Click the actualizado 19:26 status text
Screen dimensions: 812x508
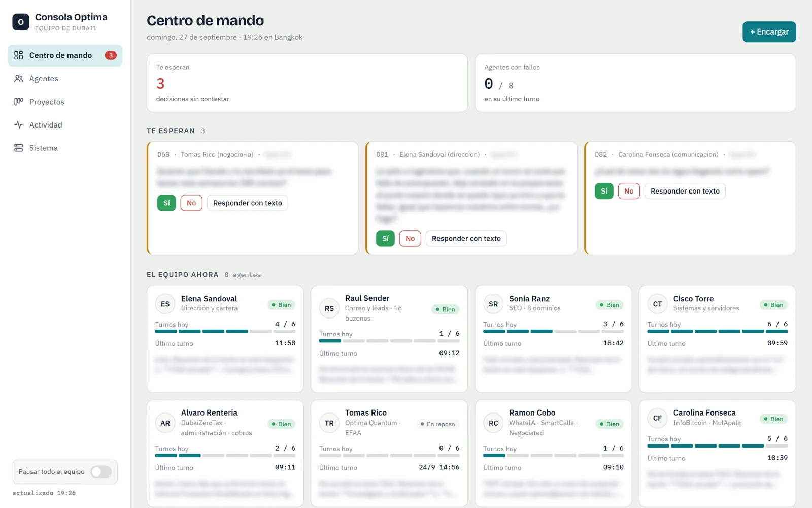click(44, 493)
